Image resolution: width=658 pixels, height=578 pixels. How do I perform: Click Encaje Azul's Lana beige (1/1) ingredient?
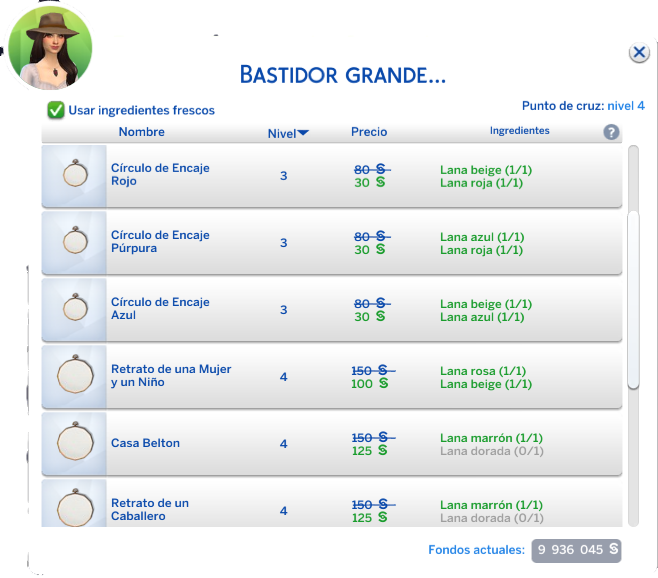[486, 304]
